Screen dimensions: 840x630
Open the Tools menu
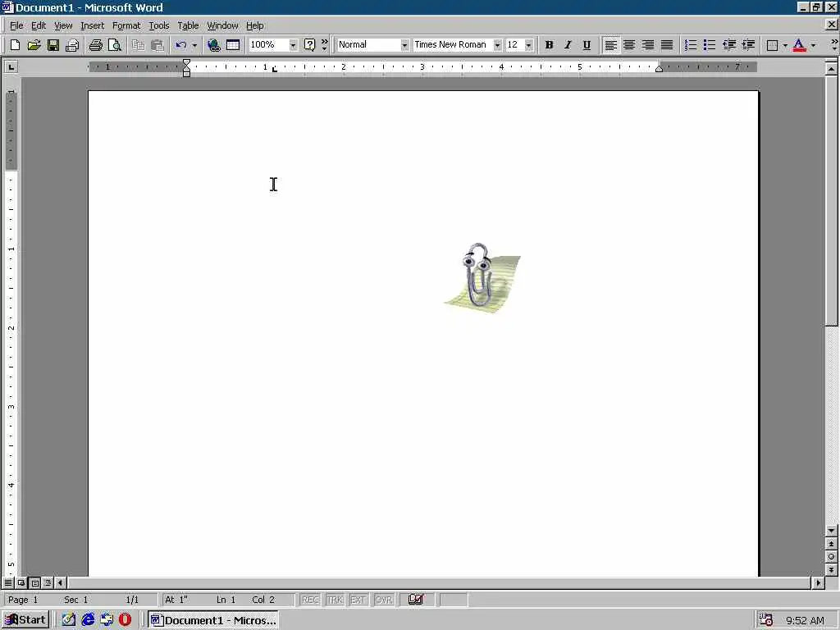click(x=158, y=25)
